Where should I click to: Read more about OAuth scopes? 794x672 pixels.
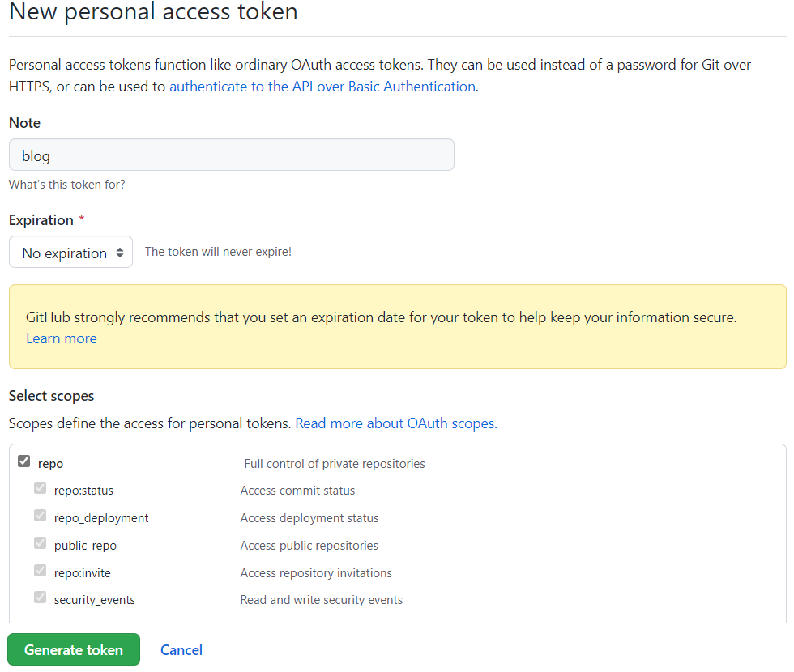pos(395,423)
